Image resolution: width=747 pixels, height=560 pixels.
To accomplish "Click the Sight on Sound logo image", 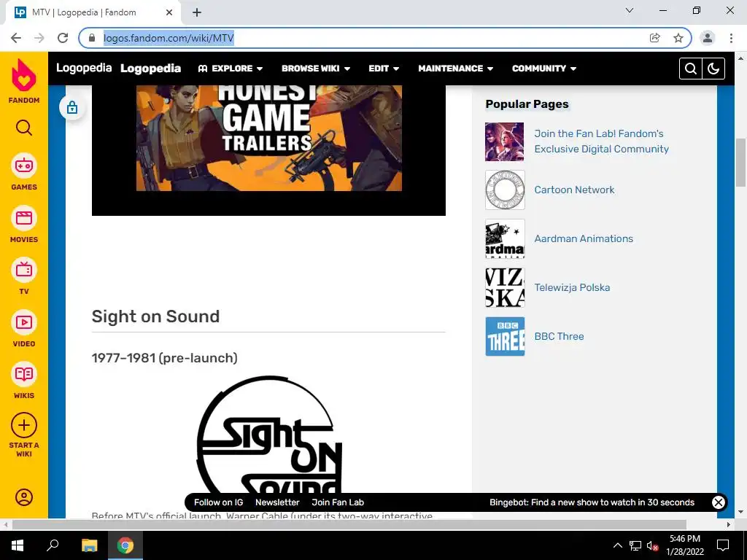I will [269, 435].
